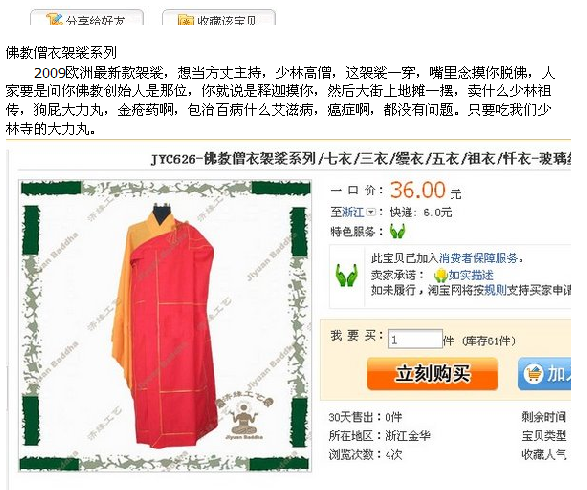Open the 如实描述 promise link

click(471, 275)
